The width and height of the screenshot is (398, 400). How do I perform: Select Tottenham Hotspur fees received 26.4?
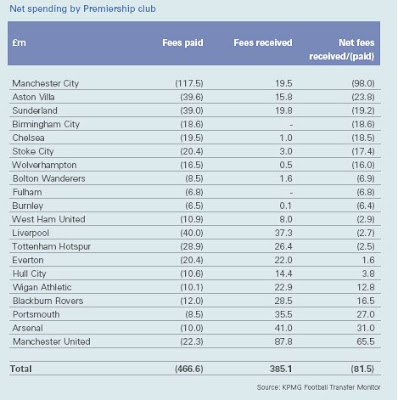pos(283,247)
